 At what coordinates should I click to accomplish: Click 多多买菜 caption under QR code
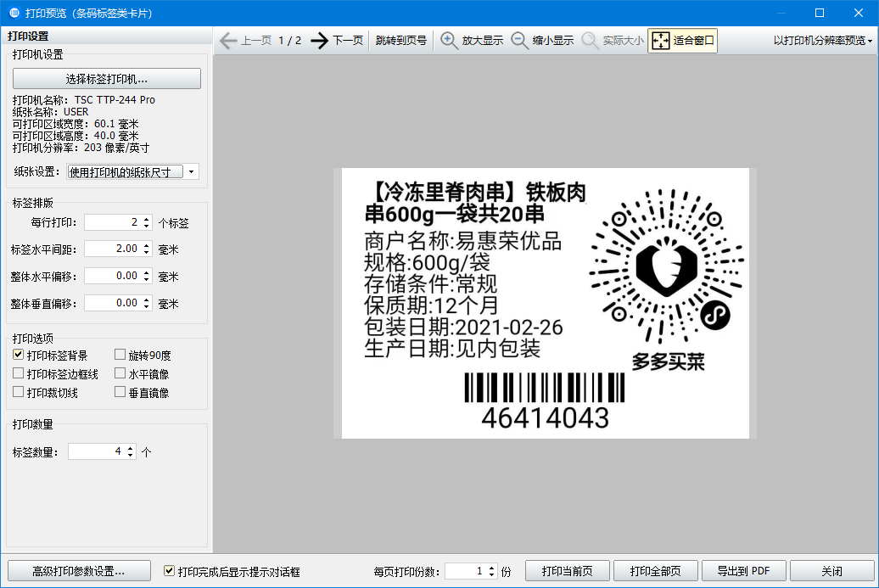coord(668,361)
